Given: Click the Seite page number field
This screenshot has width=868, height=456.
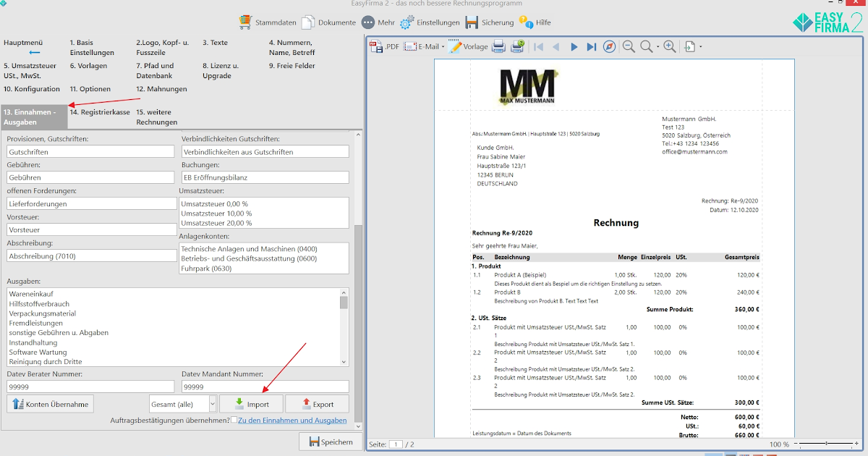Looking at the screenshot, I should [x=396, y=444].
